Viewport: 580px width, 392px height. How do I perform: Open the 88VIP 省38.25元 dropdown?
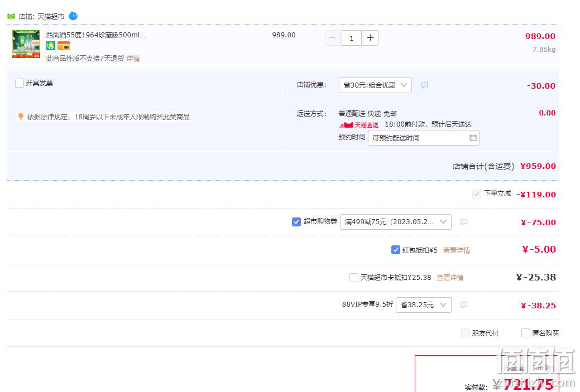coord(424,305)
